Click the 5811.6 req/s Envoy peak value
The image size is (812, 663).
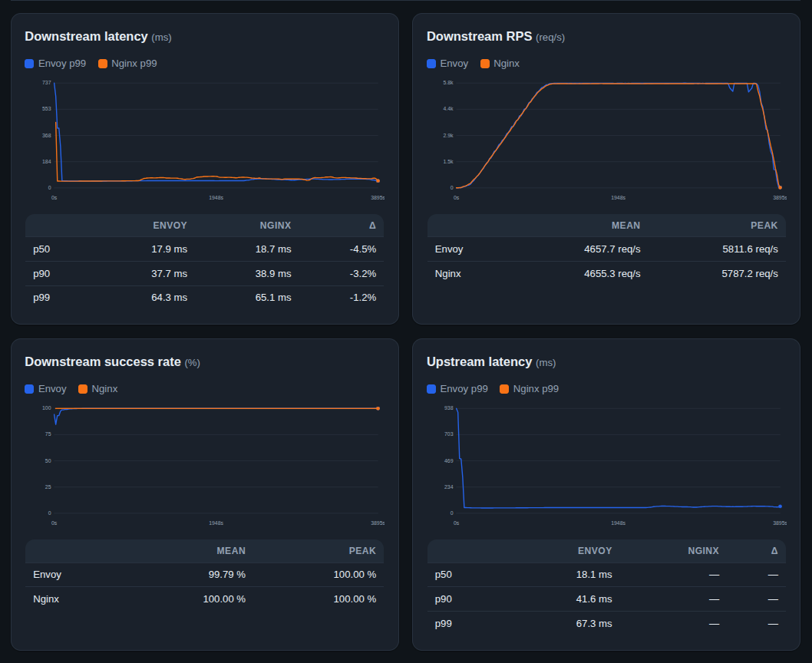click(x=751, y=249)
